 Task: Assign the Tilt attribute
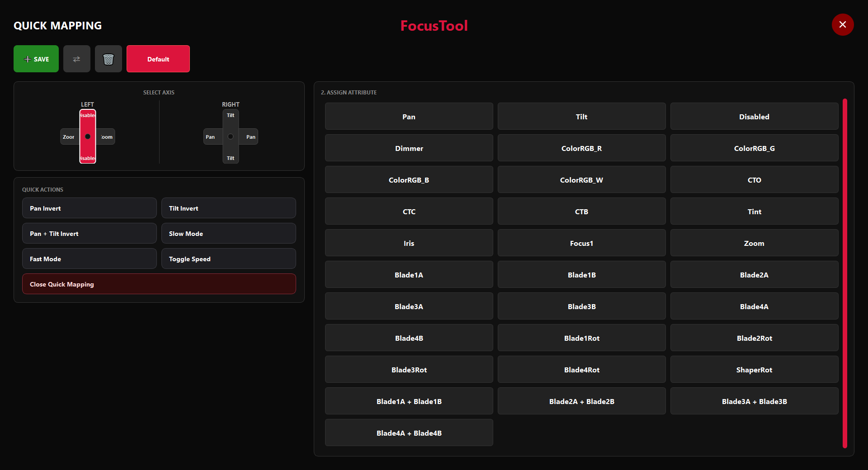[x=582, y=116]
